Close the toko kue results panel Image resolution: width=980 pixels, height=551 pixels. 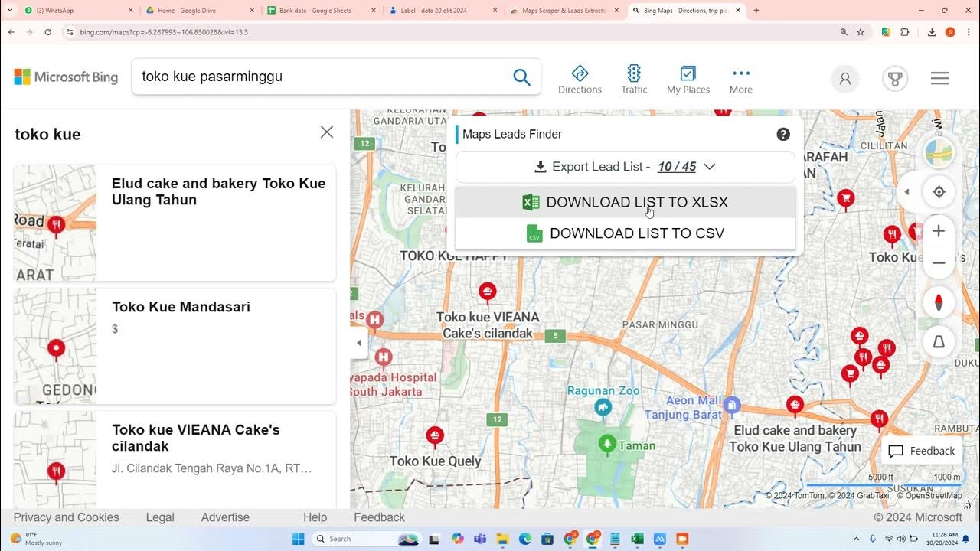click(x=327, y=132)
